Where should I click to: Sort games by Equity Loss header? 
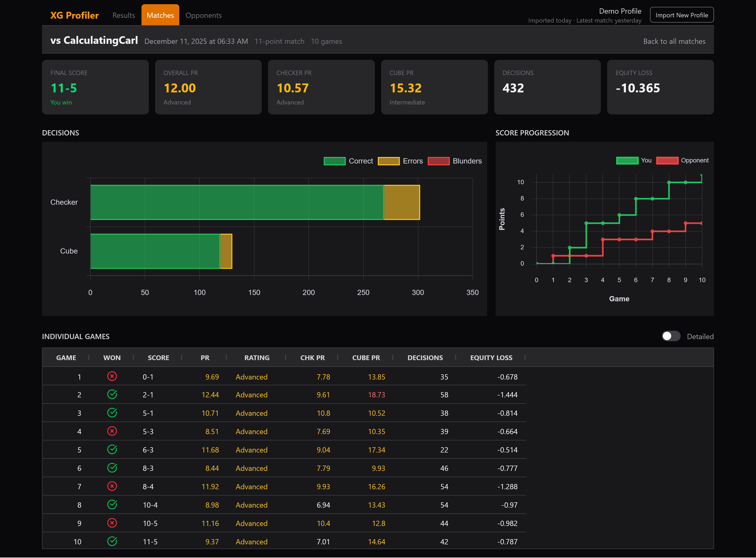[x=491, y=358]
